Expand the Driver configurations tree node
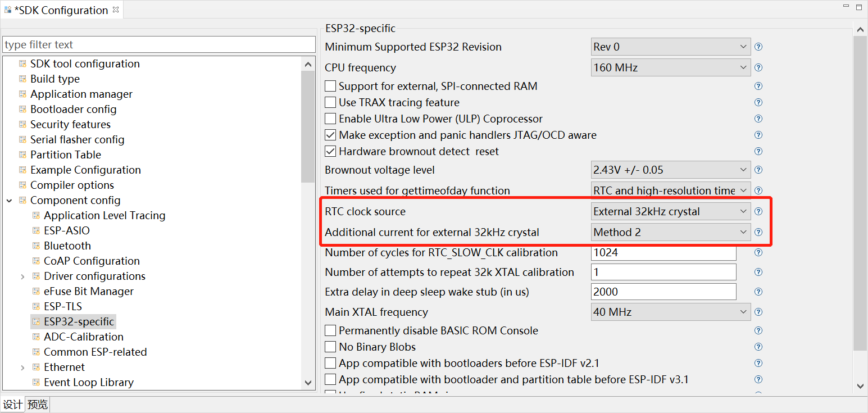 (x=22, y=276)
